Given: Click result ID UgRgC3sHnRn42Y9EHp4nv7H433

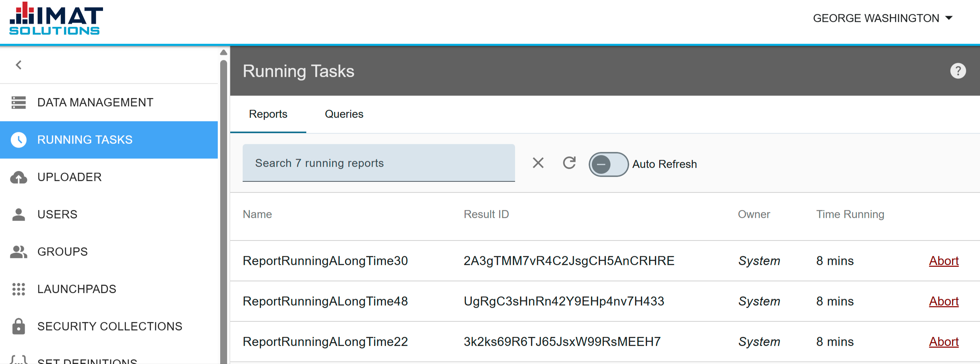Looking at the screenshot, I should (x=564, y=301).
